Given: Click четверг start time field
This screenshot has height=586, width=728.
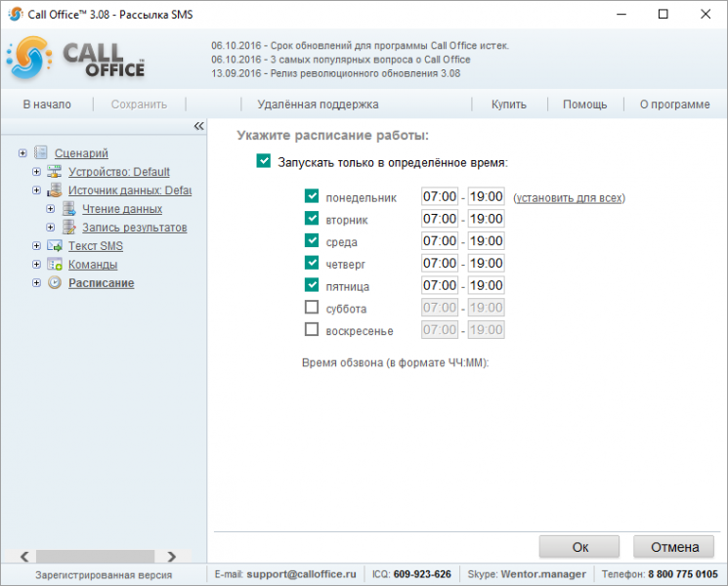Looking at the screenshot, I should [439, 263].
